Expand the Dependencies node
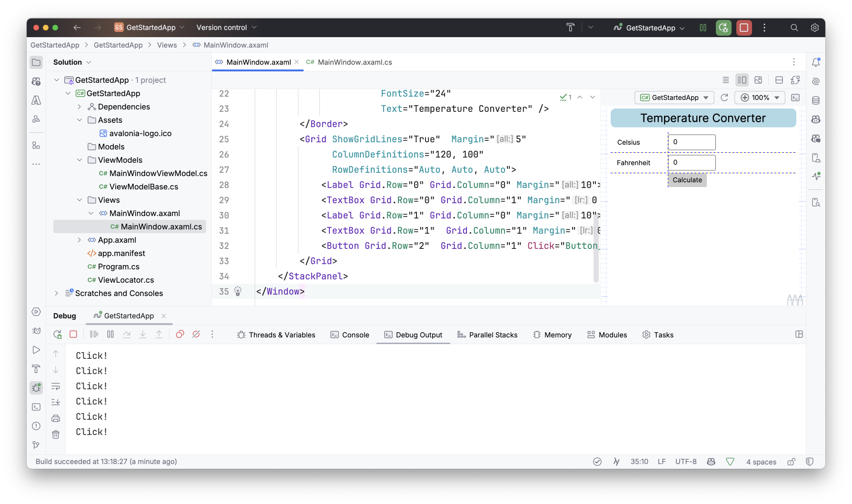 pyautogui.click(x=79, y=107)
